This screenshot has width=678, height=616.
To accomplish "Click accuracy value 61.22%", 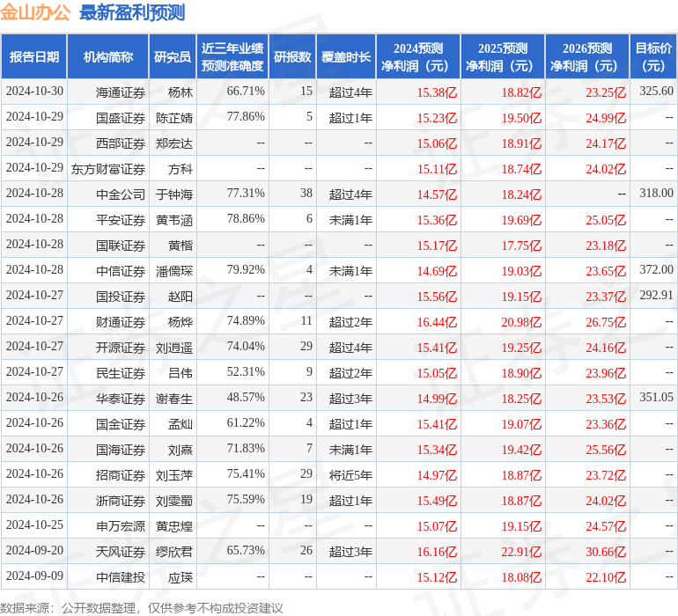I will click(x=246, y=422).
